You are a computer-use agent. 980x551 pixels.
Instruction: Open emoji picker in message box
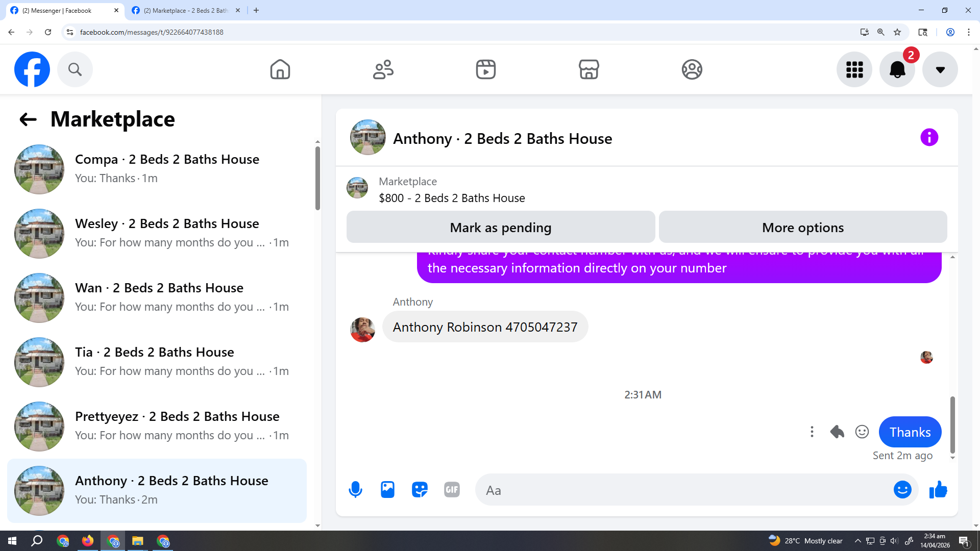tap(902, 490)
